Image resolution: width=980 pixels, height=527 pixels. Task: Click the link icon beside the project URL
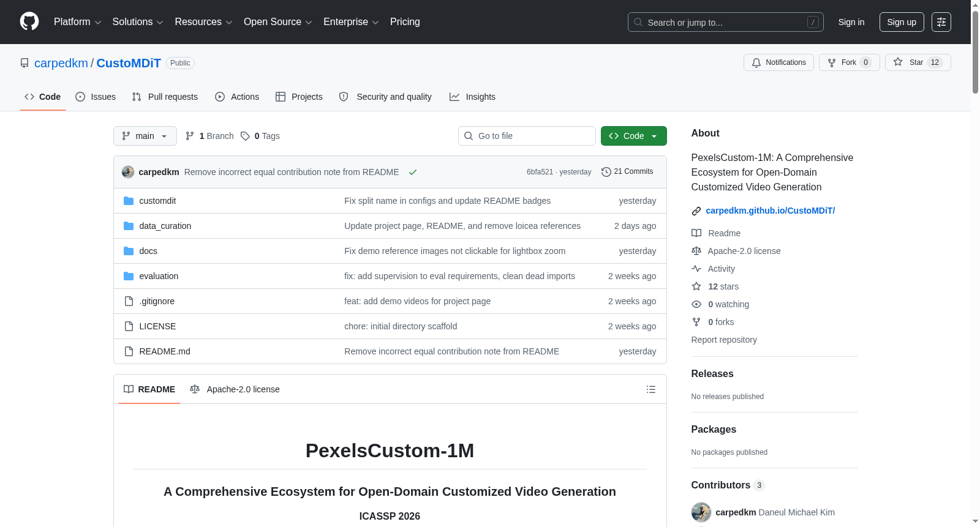tap(696, 211)
